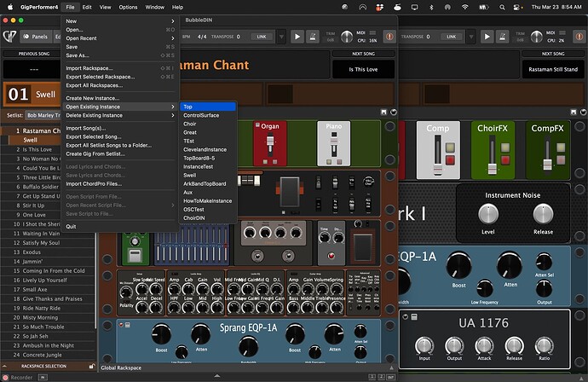Open the Edit menu

pos(87,7)
